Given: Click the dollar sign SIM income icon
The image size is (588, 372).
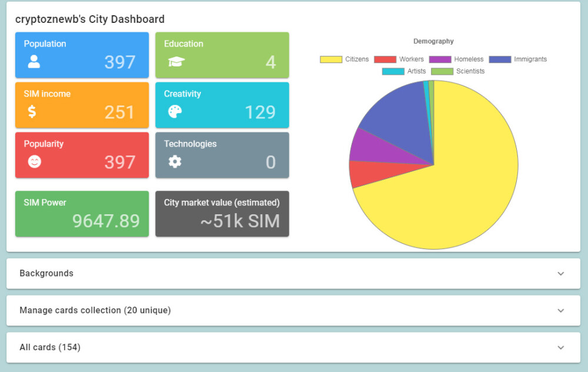Looking at the screenshot, I should coord(32,112).
